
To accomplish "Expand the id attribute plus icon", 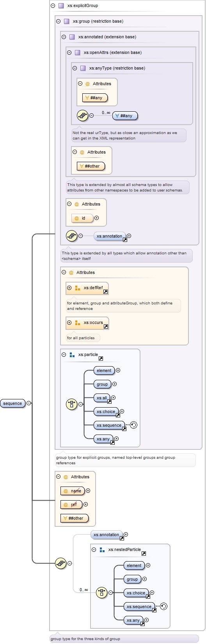I will click(97, 218).
